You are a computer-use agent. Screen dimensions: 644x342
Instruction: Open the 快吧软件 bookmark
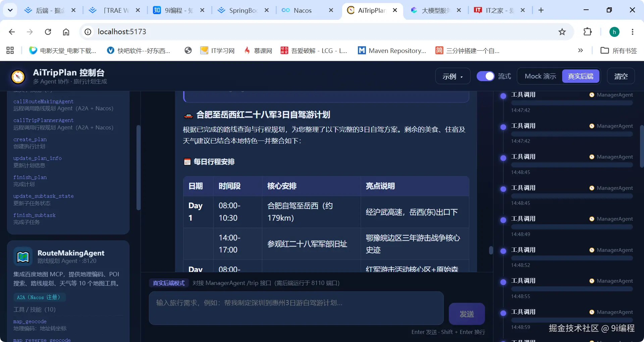coord(139,51)
